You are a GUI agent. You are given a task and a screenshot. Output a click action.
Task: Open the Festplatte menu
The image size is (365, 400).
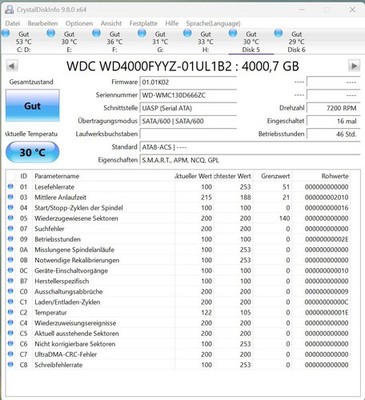pyautogui.click(x=143, y=23)
